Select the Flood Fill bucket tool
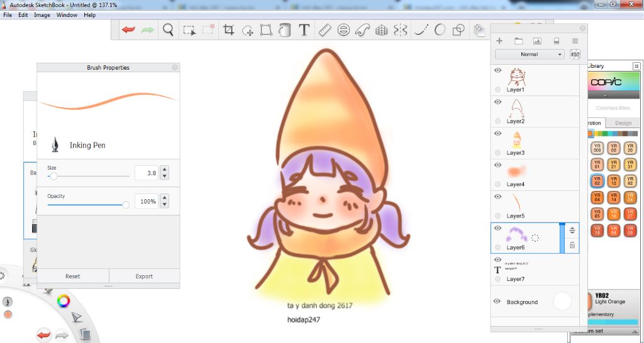The image size is (644, 343). 285,30
